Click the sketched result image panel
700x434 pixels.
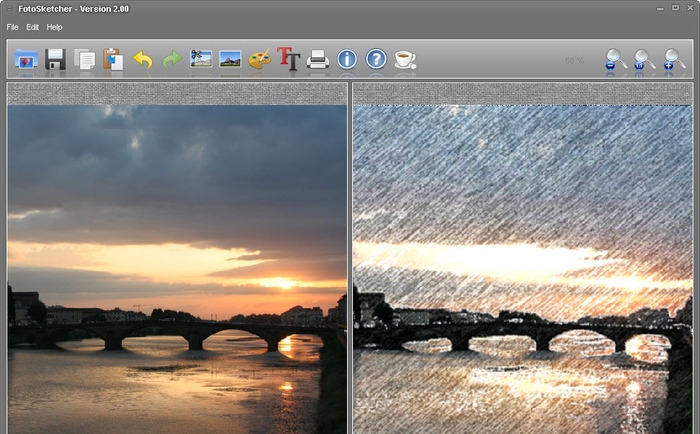point(523,269)
